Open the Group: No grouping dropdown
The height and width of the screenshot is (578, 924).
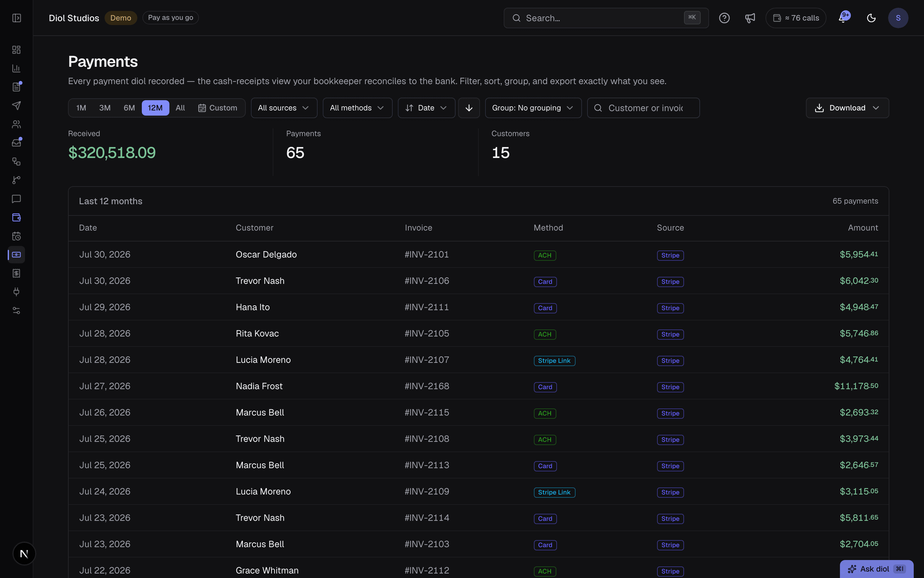point(533,108)
